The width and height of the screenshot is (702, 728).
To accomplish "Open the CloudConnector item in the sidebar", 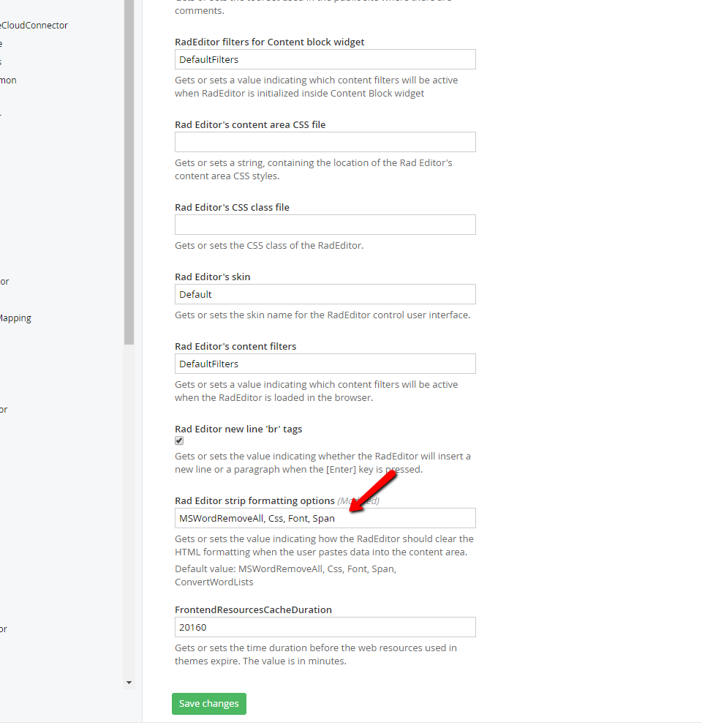I will 34,26.
